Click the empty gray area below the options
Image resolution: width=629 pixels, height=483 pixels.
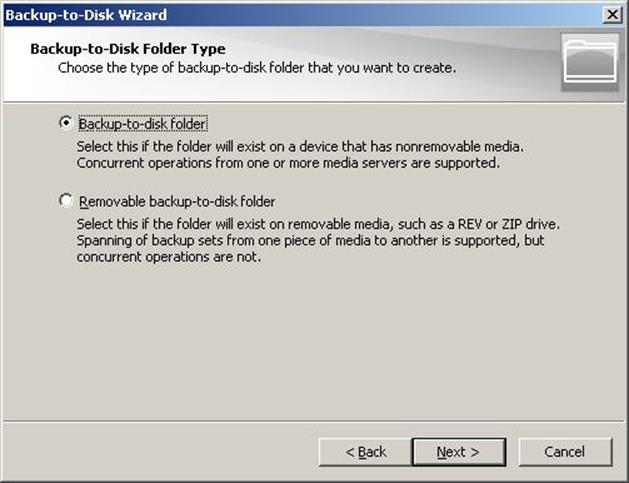tap(314, 341)
